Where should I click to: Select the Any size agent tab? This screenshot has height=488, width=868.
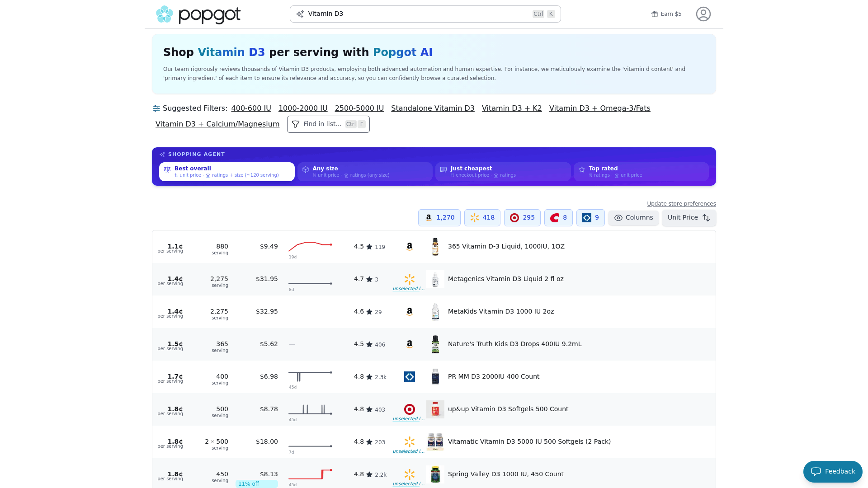[x=365, y=172]
